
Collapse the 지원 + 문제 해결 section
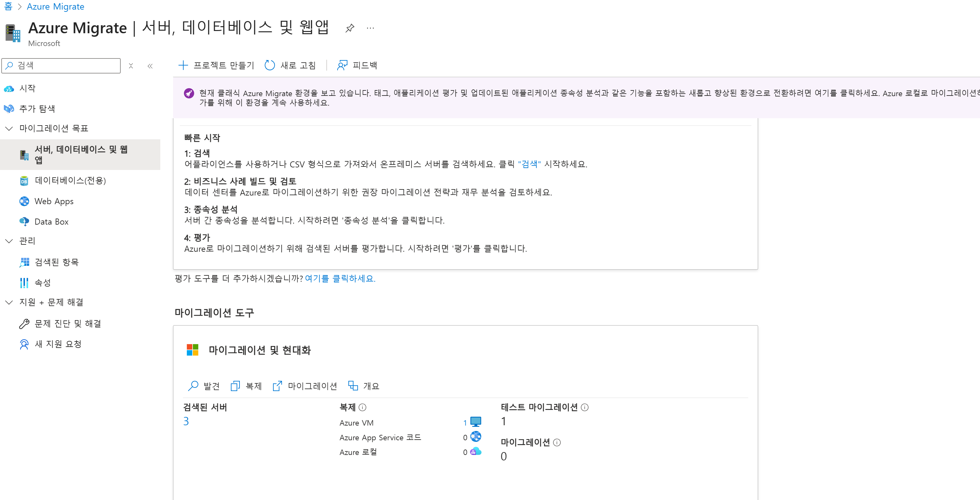pos(9,302)
